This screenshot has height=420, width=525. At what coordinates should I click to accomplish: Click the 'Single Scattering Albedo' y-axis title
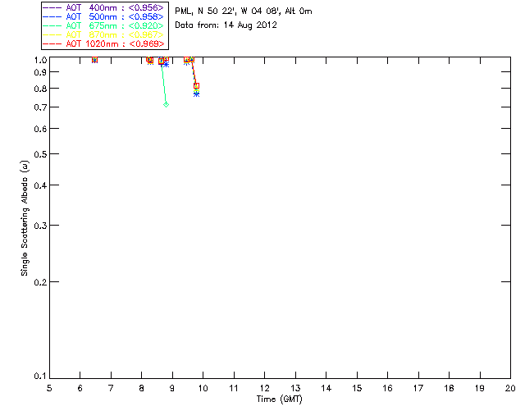pos(25,218)
